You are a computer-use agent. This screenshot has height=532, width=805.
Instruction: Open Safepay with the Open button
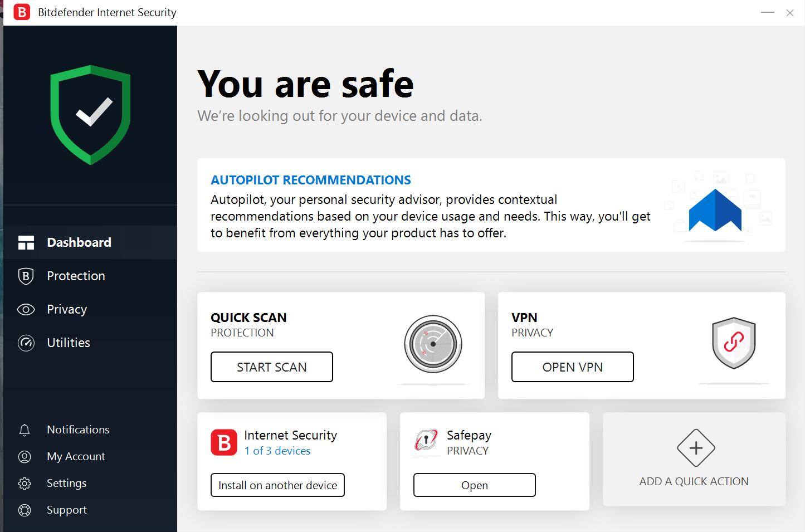pyautogui.click(x=474, y=485)
